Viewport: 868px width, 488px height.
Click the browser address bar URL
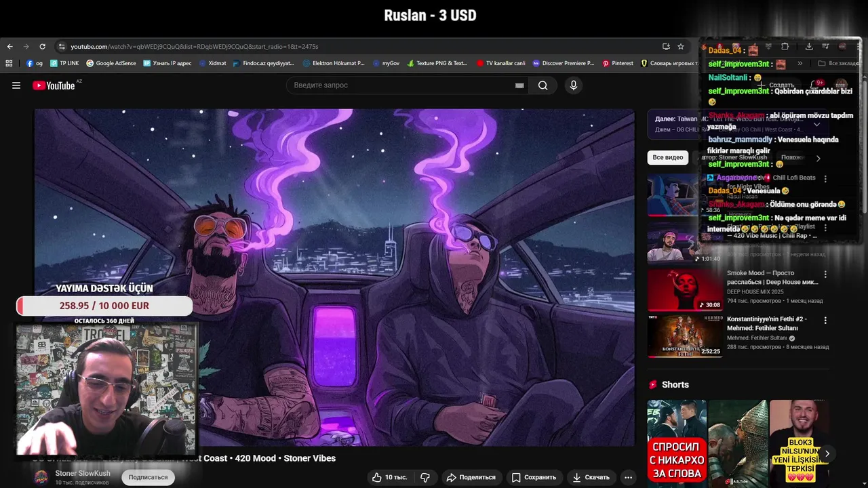194,46
